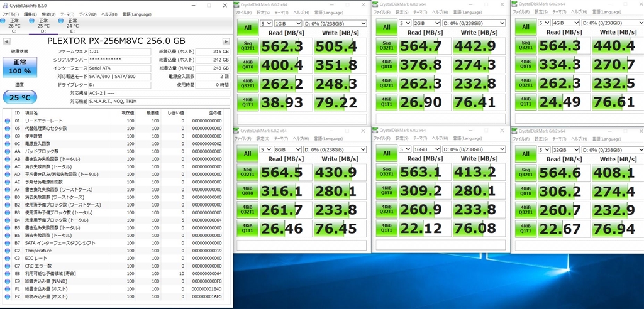The width and height of the screenshot is (644, 309).
Task: Open the 32GiB test size dropdown
Action: click(x=567, y=149)
